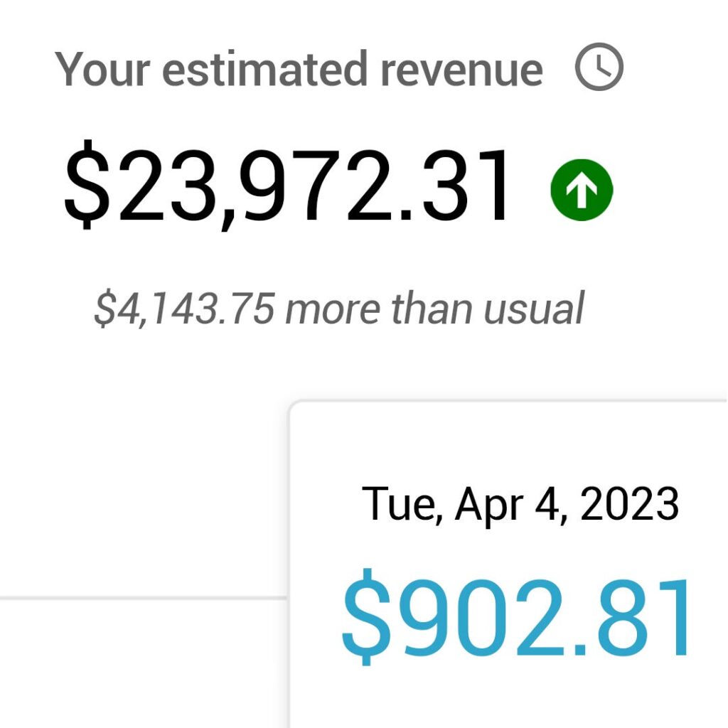Click the "$4,143.75 more than usual" note

point(338,308)
